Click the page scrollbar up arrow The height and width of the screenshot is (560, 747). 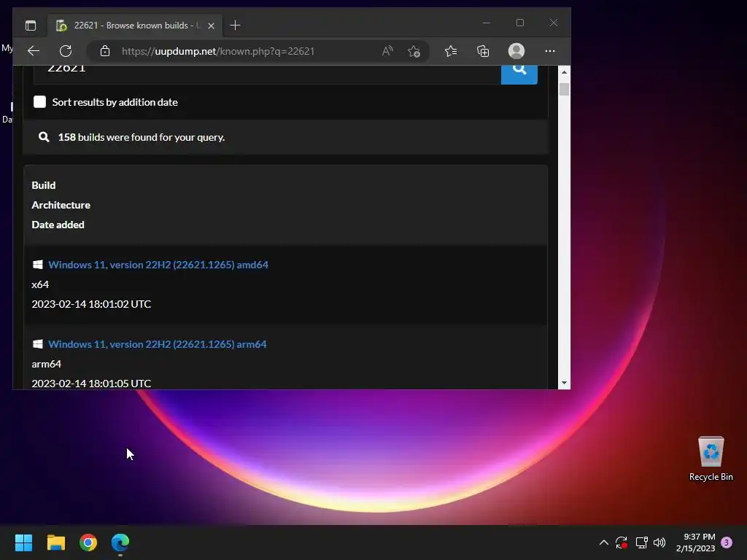click(564, 72)
